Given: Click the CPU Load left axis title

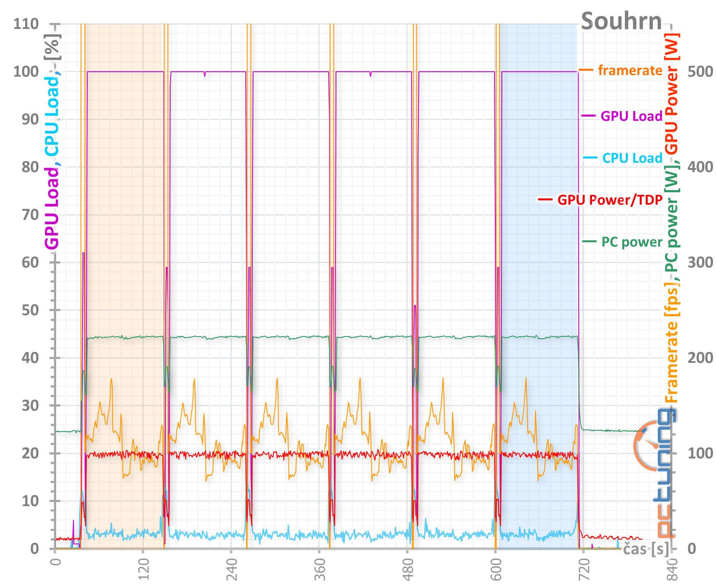Looking at the screenshot, I should [52, 117].
